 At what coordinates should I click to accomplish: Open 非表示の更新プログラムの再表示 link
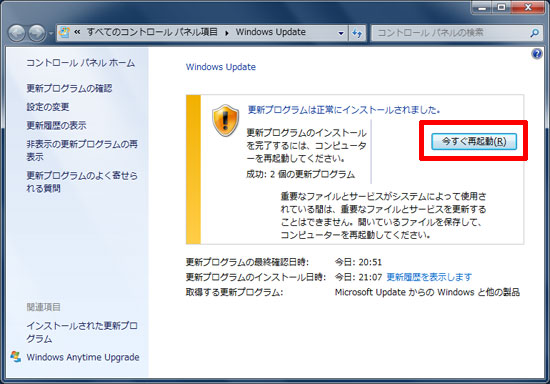click(82, 150)
